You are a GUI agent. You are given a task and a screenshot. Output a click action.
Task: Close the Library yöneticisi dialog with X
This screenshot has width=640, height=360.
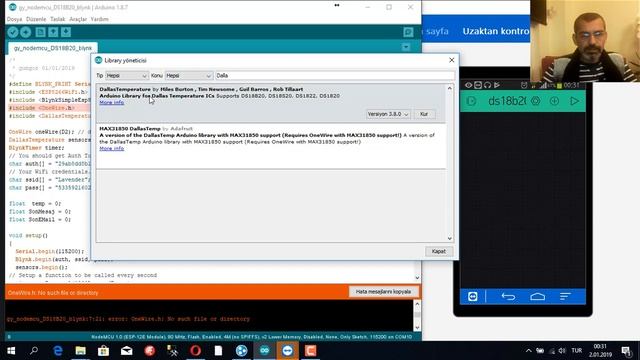pyautogui.click(x=451, y=60)
